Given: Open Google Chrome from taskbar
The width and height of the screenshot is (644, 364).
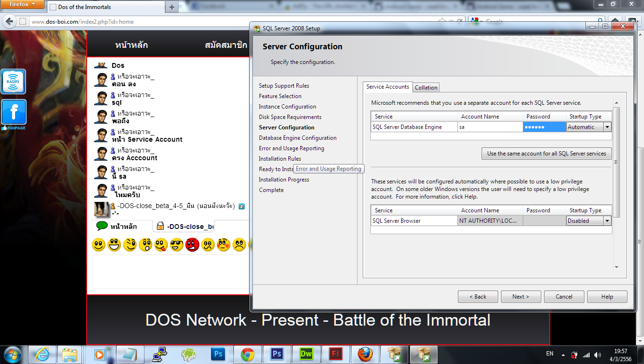Looking at the screenshot, I should 248,354.
